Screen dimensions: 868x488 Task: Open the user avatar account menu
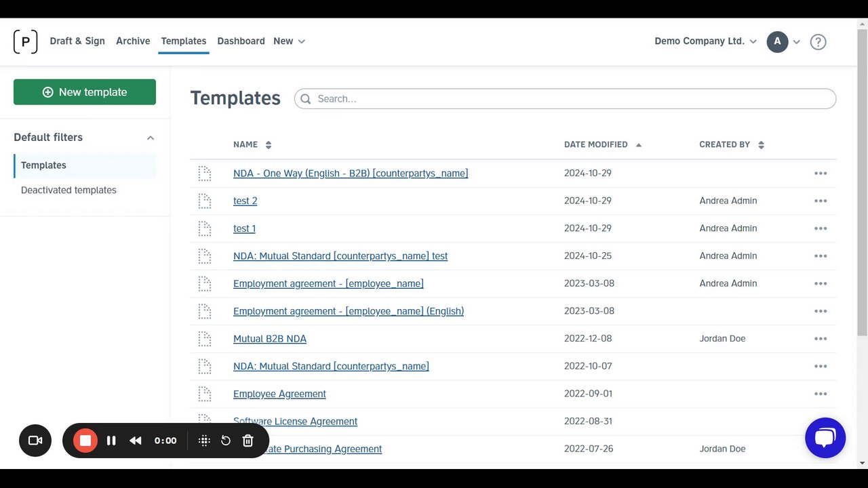783,41
